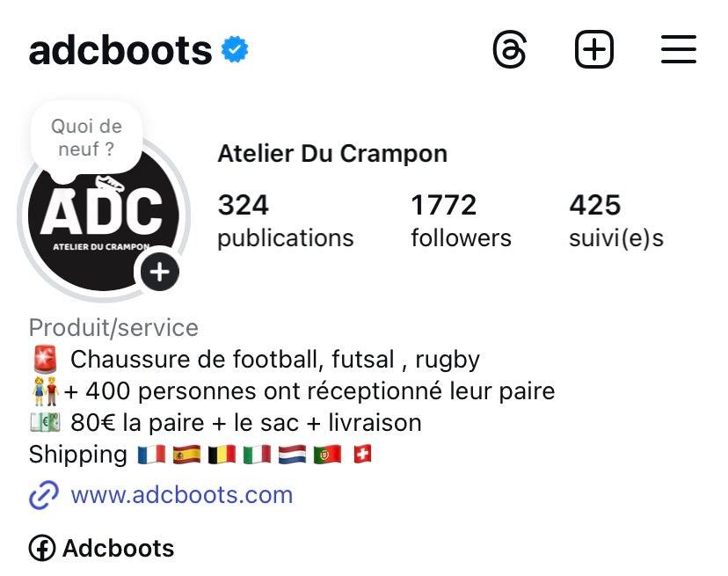View the 324 publications count
This screenshot has width=728, height=576.
[285, 221]
